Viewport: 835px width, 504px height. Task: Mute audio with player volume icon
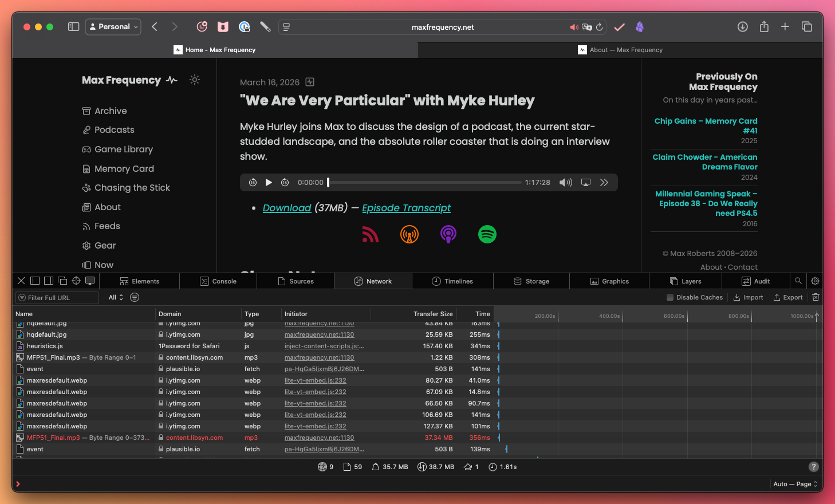click(565, 183)
